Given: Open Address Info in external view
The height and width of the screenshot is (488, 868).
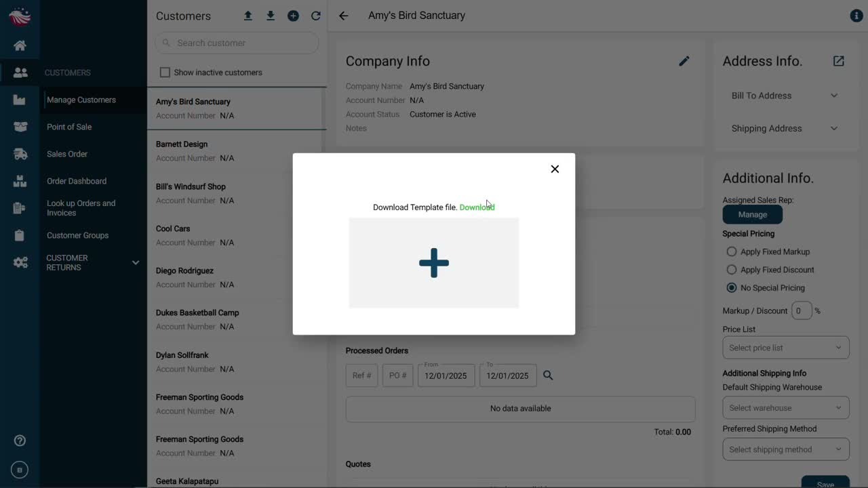Looking at the screenshot, I should [839, 61].
